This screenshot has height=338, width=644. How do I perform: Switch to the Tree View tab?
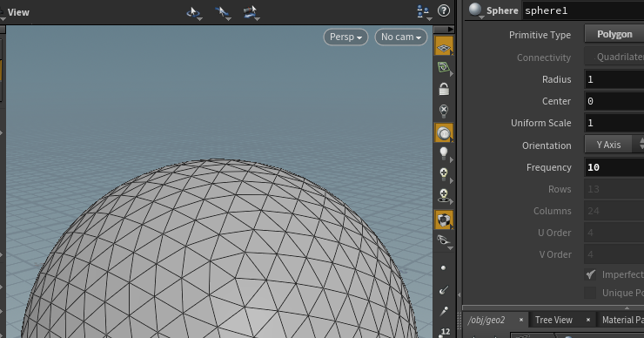(x=553, y=320)
